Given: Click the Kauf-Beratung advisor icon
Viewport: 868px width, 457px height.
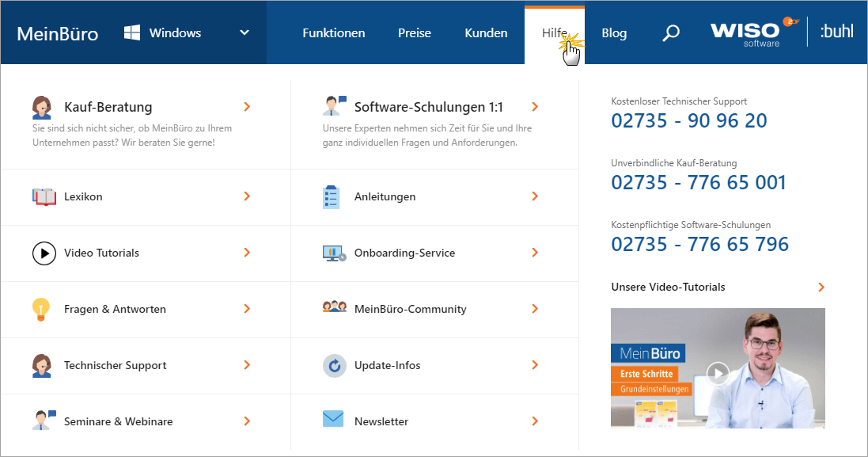Looking at the screenshot, I should 41,108.
